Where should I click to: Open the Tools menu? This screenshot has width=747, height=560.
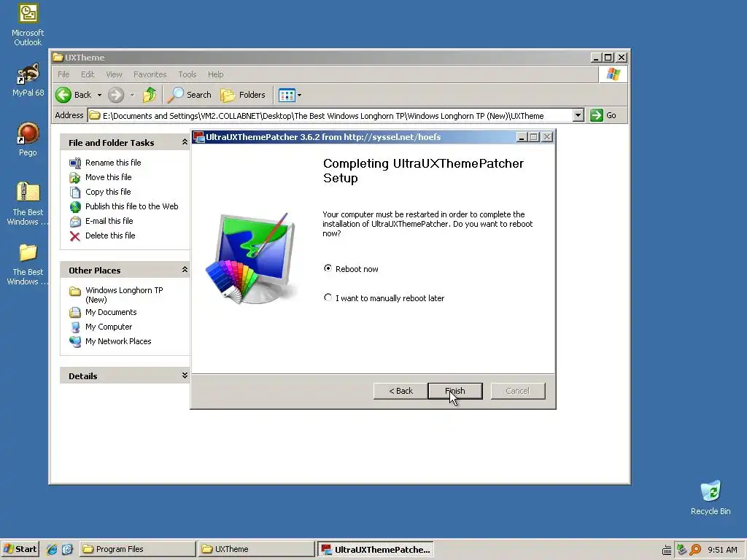[187, 74]
